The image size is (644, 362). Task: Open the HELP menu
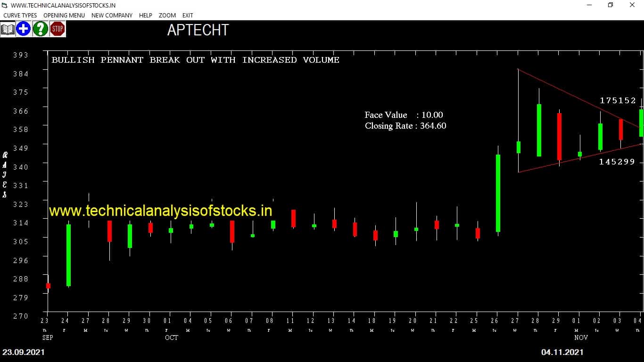(145, 16)
